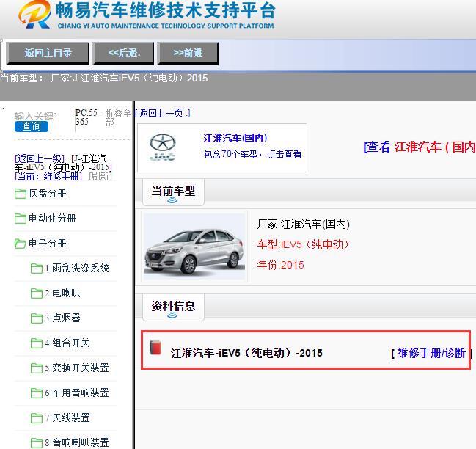The image size is (476, 449).
Task: Click 包含70个车型，点击查看 text link
Action: click(252, 154)
